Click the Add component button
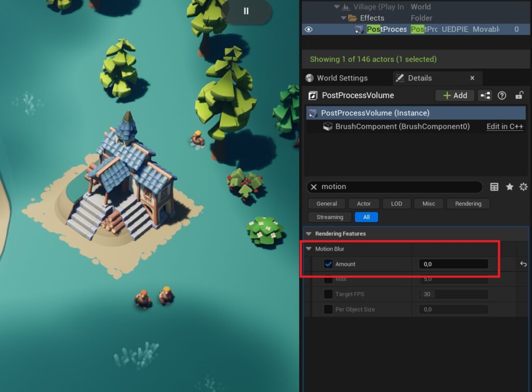The height and width of the screenshot is (392, 532). coord(455,96)
